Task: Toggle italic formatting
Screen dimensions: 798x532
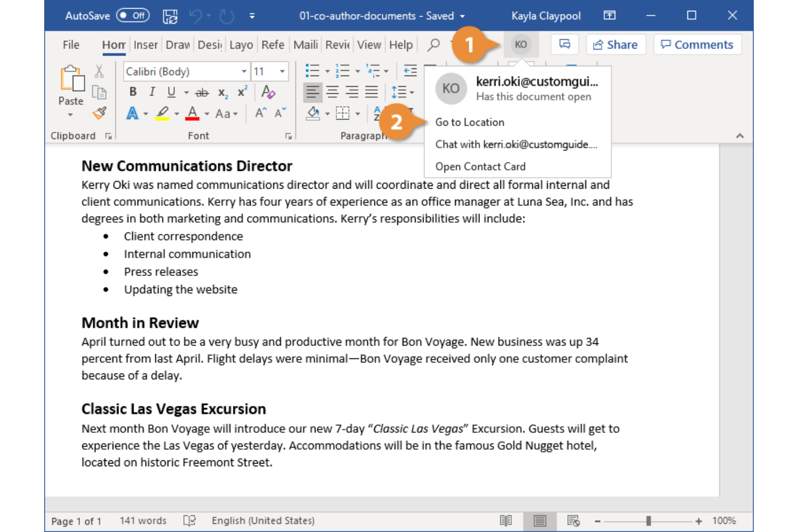Action: 152,92
